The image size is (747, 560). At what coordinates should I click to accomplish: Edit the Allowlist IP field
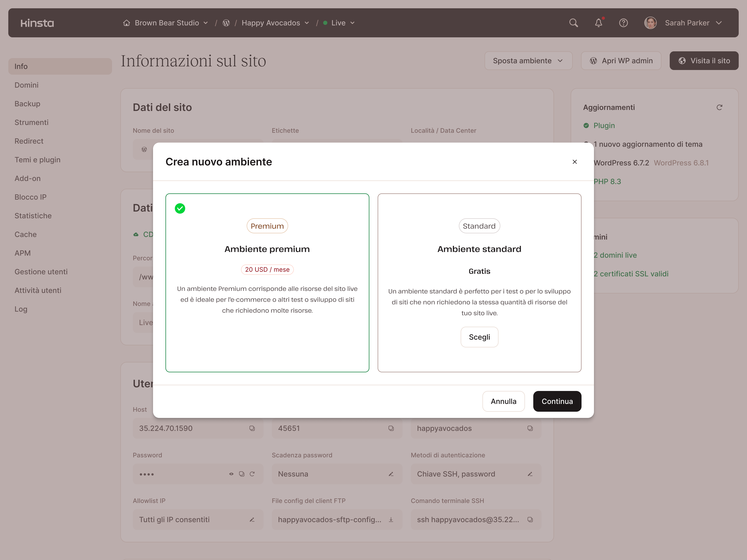[x=252, y=520]
